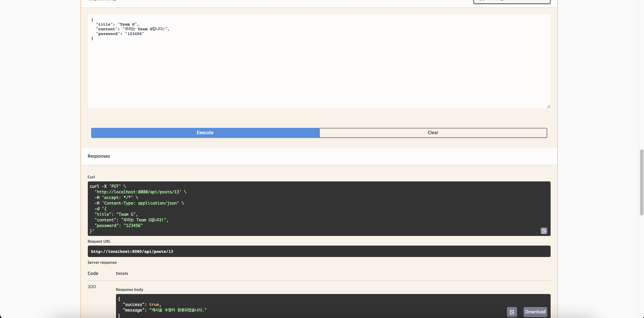The width and height of the screenshot is (644, 318).
Task: Copy the curl command using the clipboard icon
Action: (543, 231)
